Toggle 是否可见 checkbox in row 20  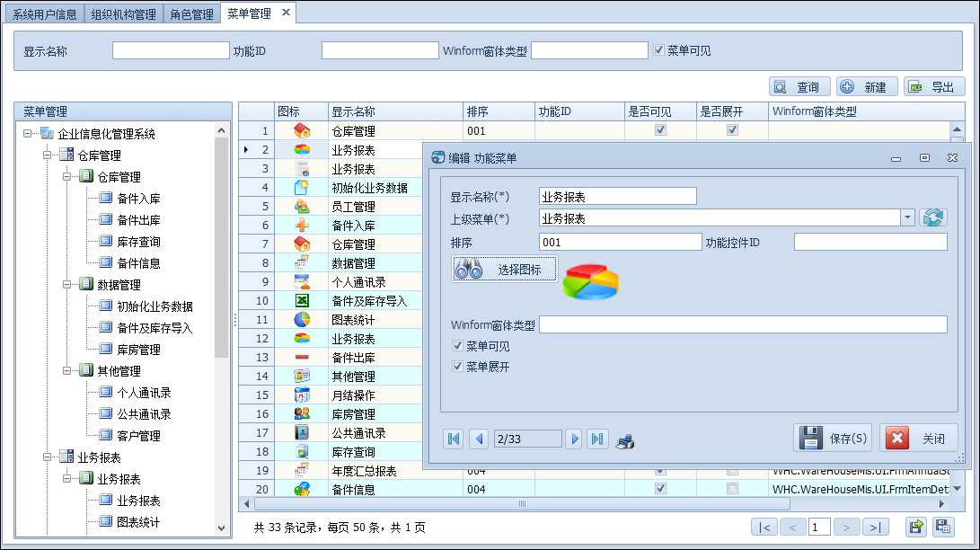coord(660,488)
